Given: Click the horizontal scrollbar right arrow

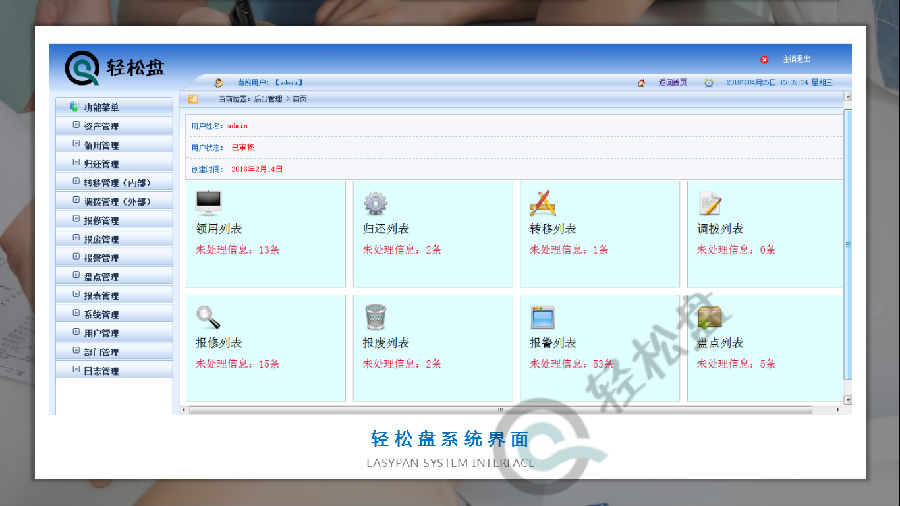Looking at the screenshot, I should 837,410.
